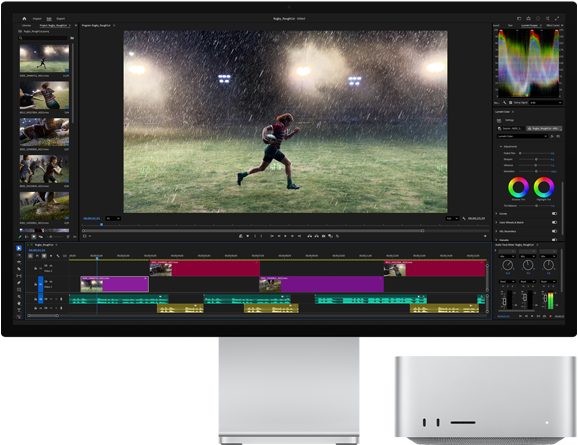The height and width of the screenshot is (445, 578).
Task: Collapse the Adjustments section chevron
Action: [x=501, y=146]
